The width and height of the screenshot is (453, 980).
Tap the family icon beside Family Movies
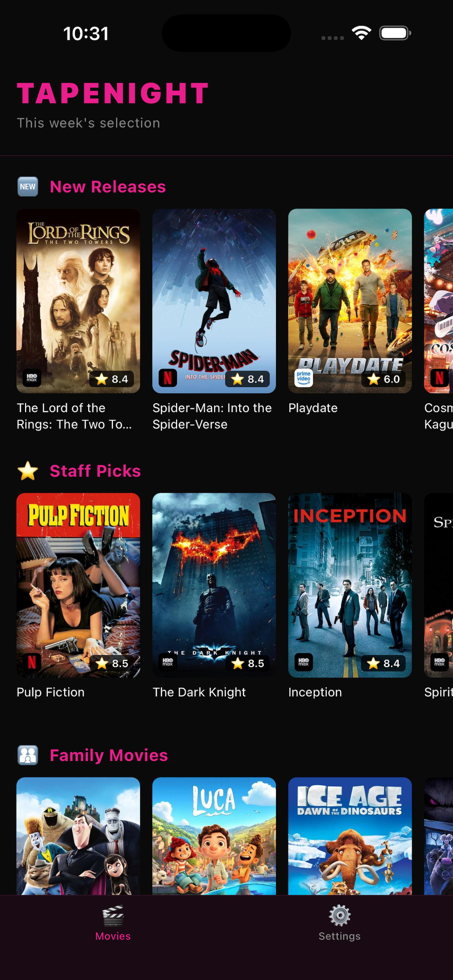tap(28, 755)
